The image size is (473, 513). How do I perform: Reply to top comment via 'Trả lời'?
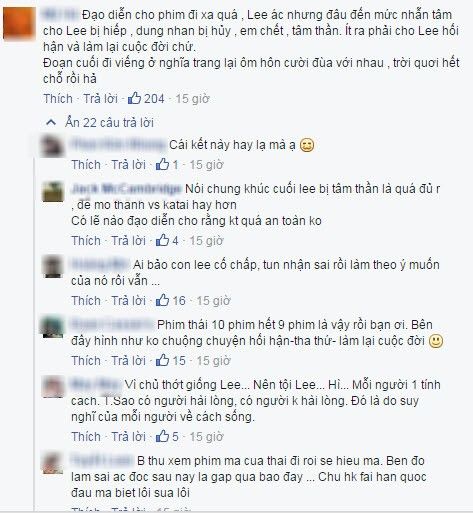[100, 99]
